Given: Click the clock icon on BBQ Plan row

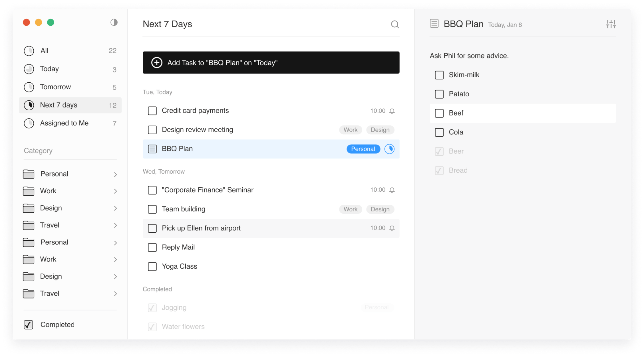Looking at the screenshot, I should (x=389, y=149).
